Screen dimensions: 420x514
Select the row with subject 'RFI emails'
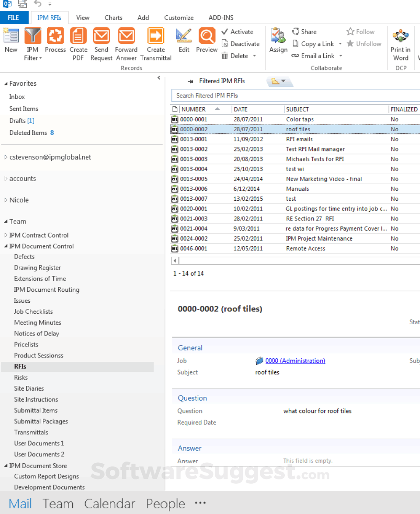(295, 139)
